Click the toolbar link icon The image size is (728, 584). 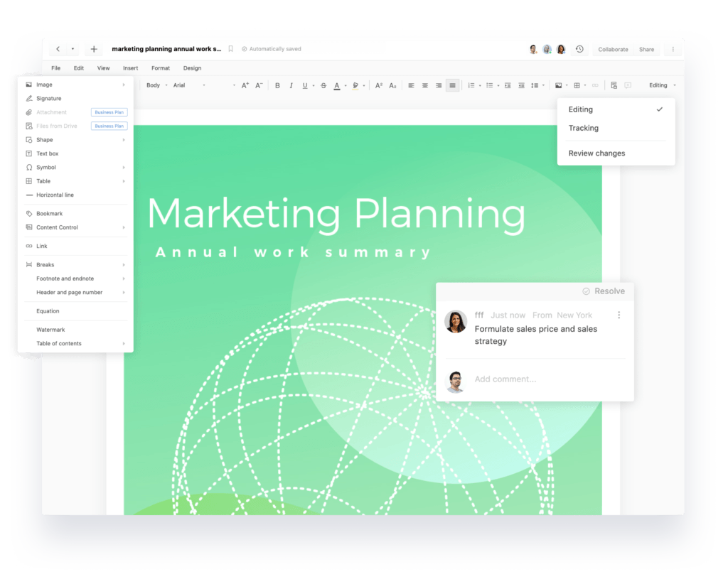click(x=595, y=85)
